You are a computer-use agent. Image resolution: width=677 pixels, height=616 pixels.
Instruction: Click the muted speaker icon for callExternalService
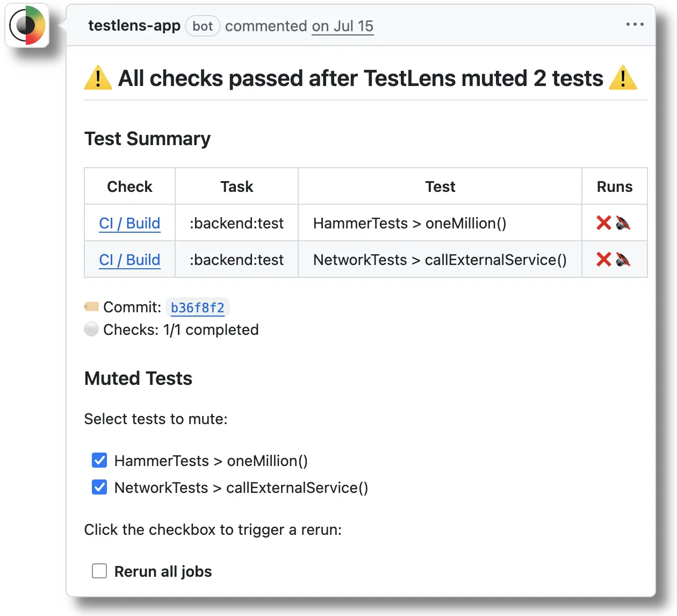point(623,259)
